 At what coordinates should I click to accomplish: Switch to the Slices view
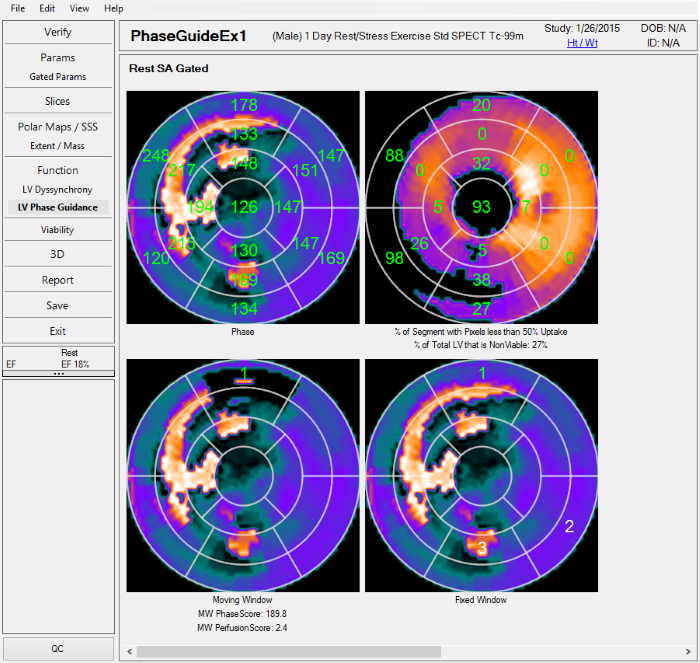pyautogui.click(x=58, y=101)
